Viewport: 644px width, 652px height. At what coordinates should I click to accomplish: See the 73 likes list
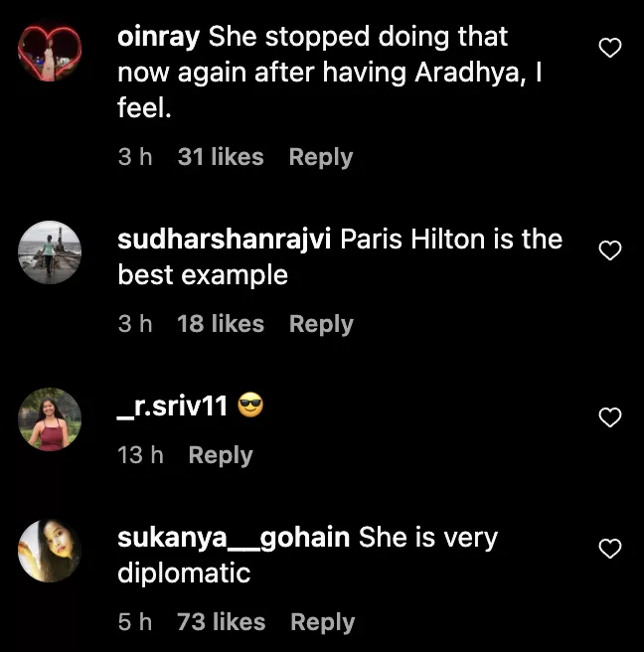click(221, 622)
